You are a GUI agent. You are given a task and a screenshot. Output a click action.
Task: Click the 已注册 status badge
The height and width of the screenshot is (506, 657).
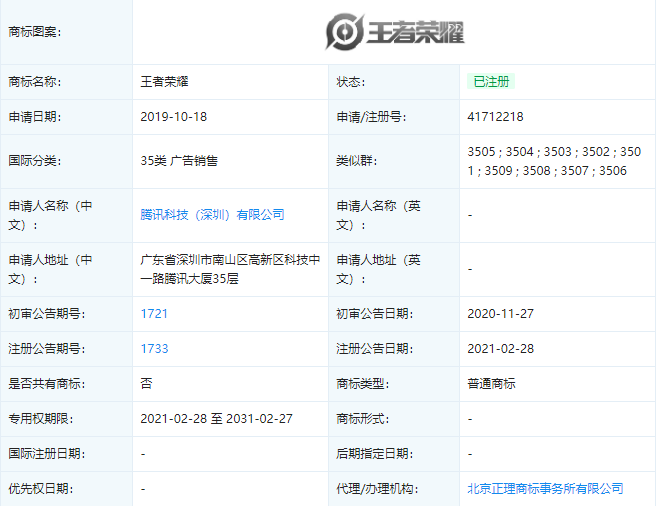coord(491,81)
